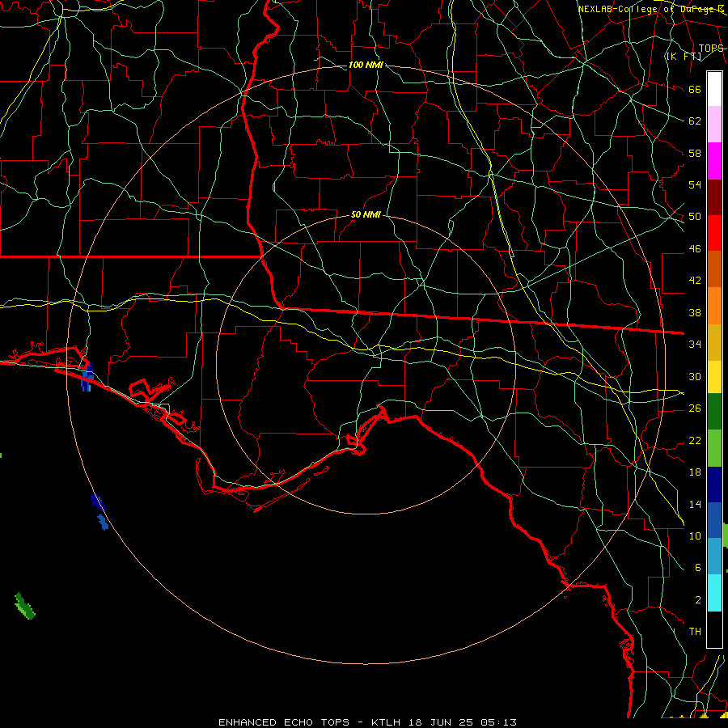Screen dimensions: 728x728
Task: Click the '18' legend value
Action: (695, 472)
